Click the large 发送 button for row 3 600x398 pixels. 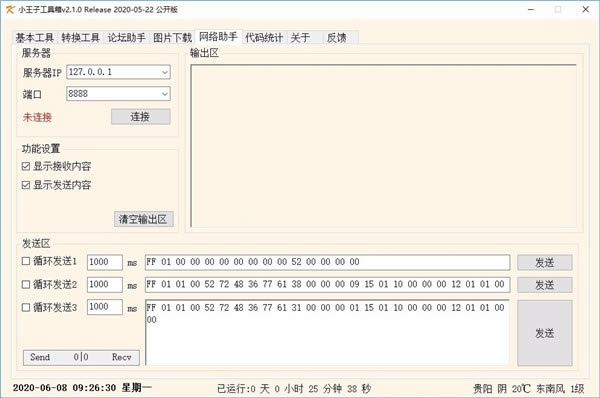point(545,333)
